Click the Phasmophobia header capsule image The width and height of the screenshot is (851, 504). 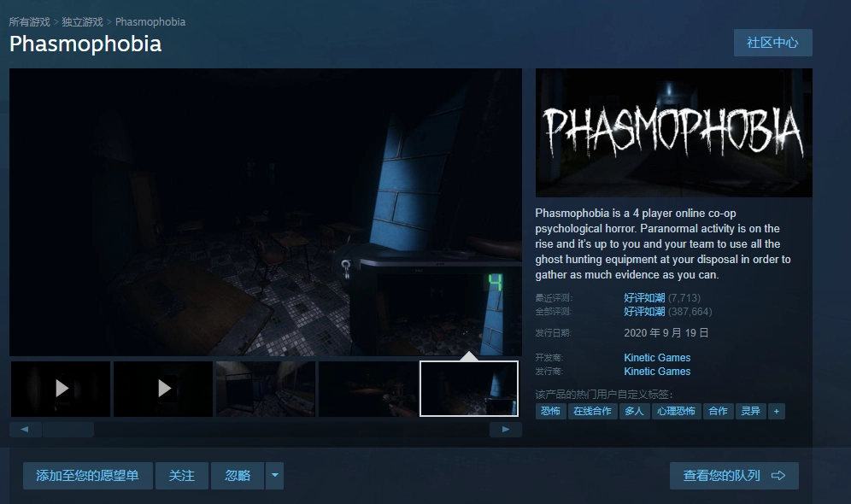click(x=673, y=132)
